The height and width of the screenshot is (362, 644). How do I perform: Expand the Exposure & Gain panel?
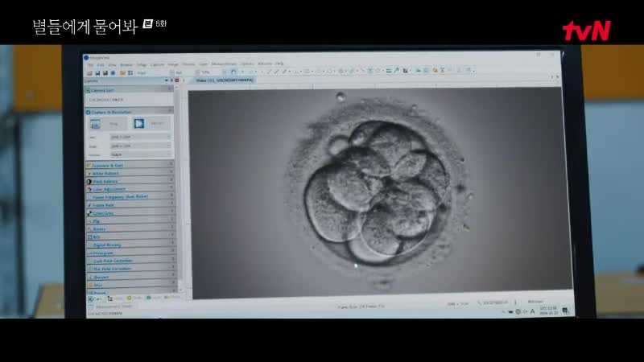click(130, 166)
